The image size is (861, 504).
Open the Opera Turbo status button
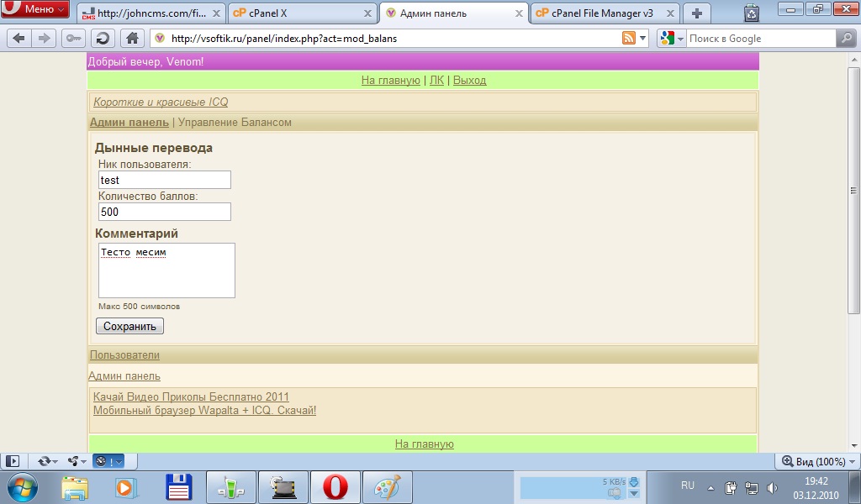[x=108, y=461]
